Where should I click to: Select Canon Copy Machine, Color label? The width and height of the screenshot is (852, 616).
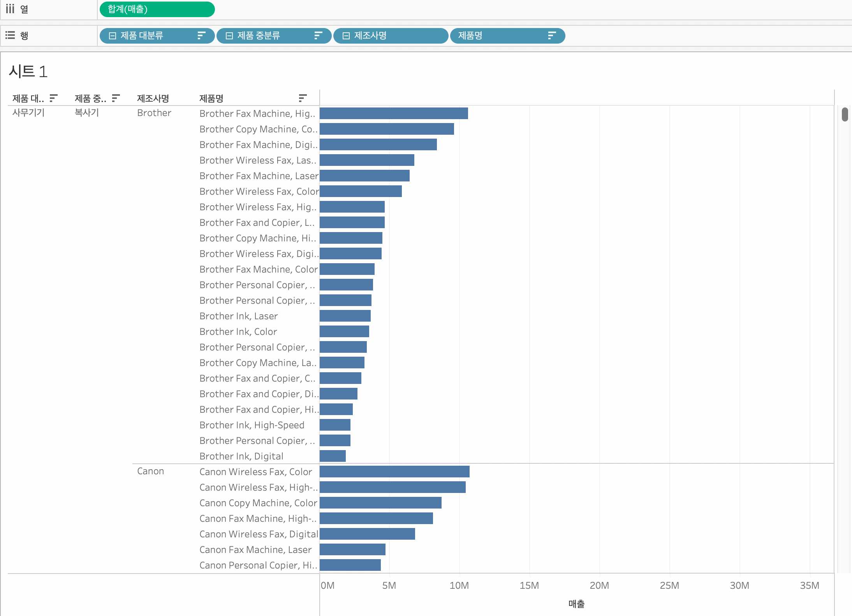click(258, 503)
